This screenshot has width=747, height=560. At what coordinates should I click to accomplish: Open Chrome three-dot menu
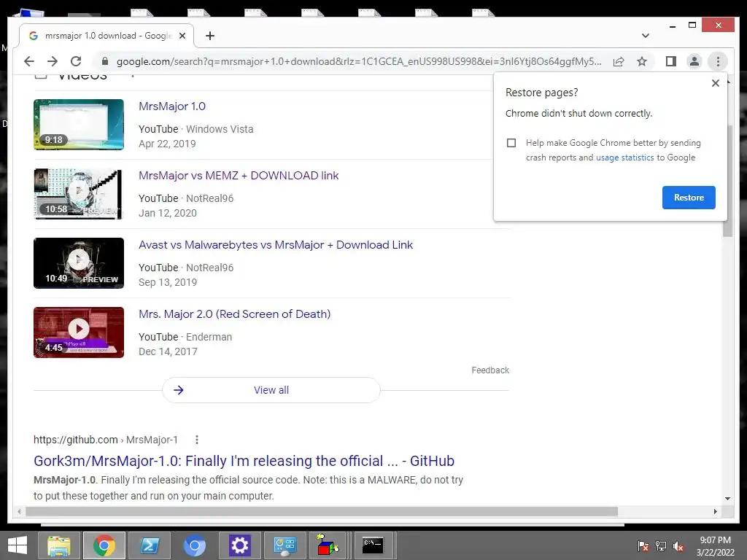coord(718,61)
